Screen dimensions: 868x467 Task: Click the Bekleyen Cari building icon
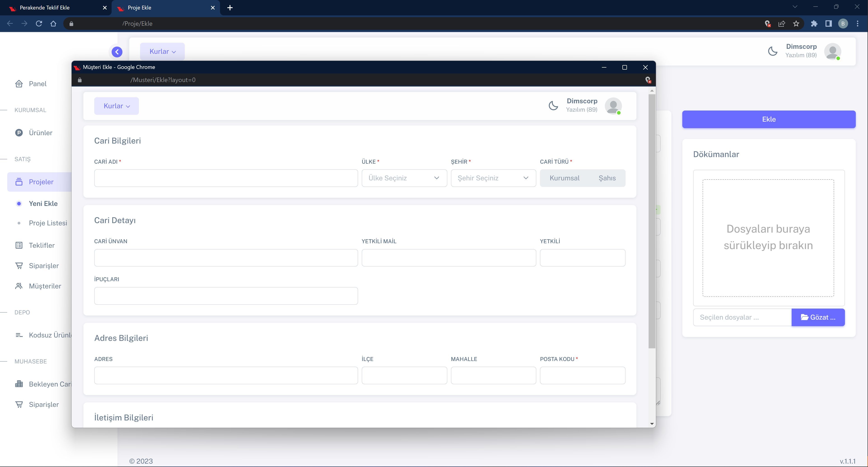(19, 384)
